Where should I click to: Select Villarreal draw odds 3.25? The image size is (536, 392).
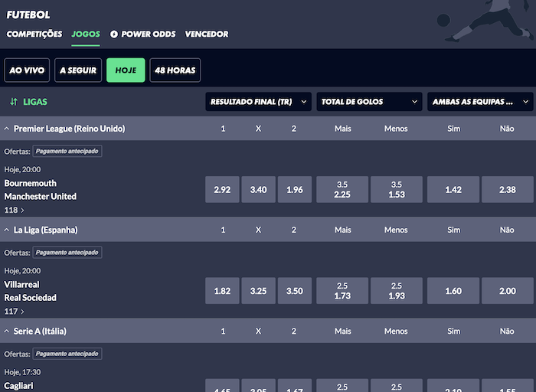(259, 291)
